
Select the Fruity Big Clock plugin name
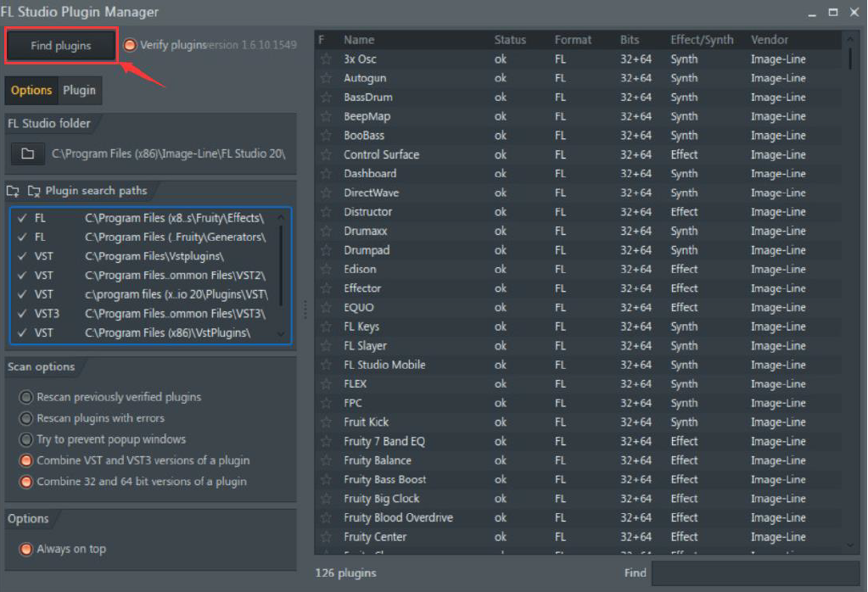[382, 499]
